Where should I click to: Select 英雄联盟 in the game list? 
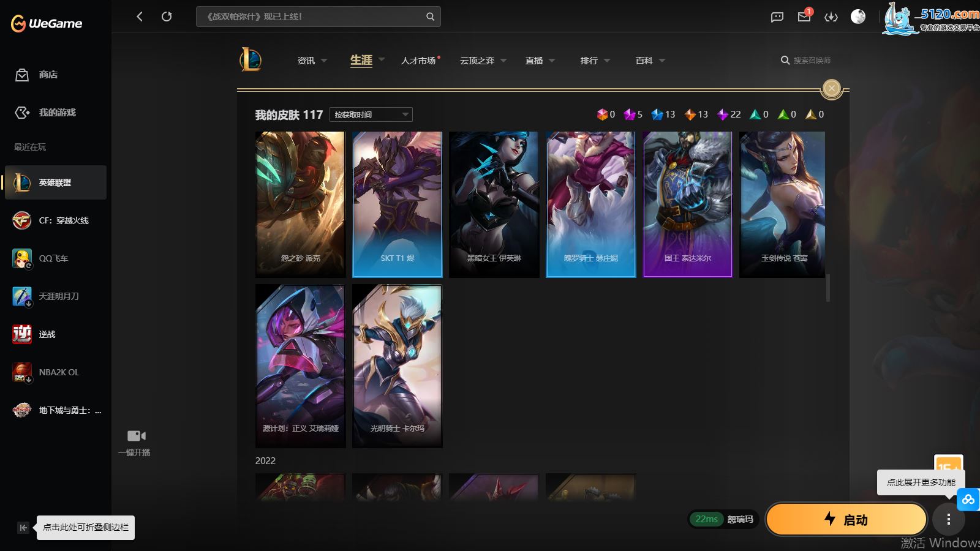pyautogui.click(x=56, y=182)
